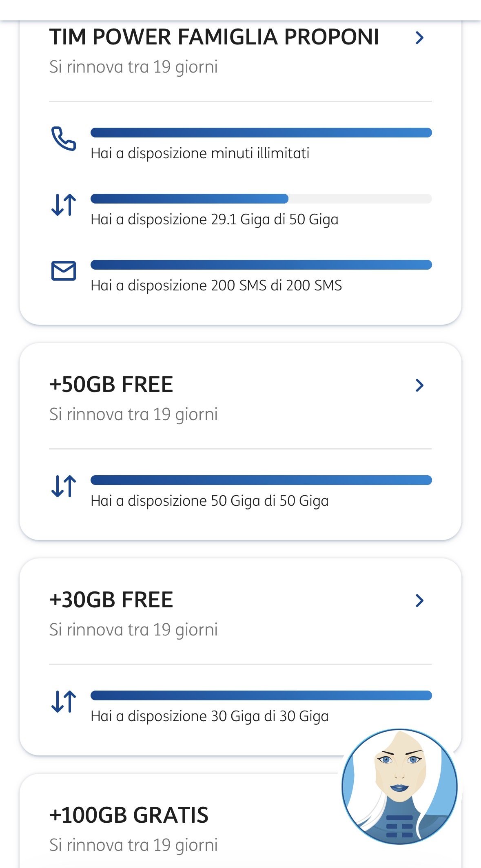The image size is (481, 868).
Task: Tap the TIM POWER FAMIGLIA PROPONI title
Action: point(214,37)
